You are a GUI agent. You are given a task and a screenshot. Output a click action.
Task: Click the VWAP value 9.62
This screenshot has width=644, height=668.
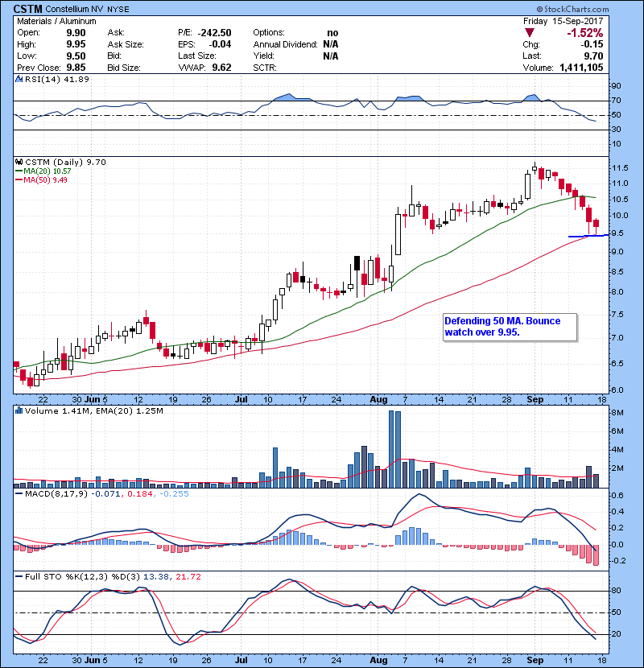pyautogui.click(x=221, y=68)
